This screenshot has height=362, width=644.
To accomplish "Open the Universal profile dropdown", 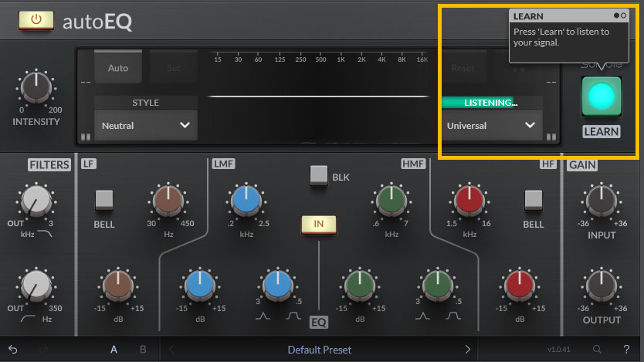I will click(492, 126).
